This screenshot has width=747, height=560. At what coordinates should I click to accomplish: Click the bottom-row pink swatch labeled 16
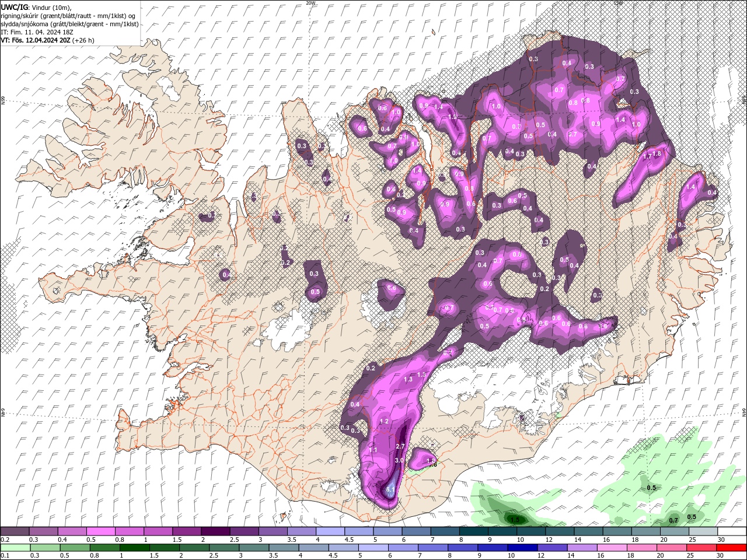point(612,547)
